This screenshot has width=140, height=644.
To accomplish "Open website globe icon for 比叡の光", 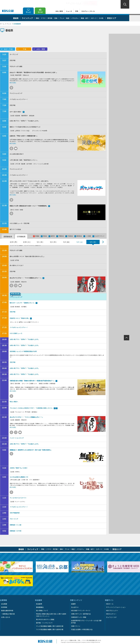I will click(11, 149).
